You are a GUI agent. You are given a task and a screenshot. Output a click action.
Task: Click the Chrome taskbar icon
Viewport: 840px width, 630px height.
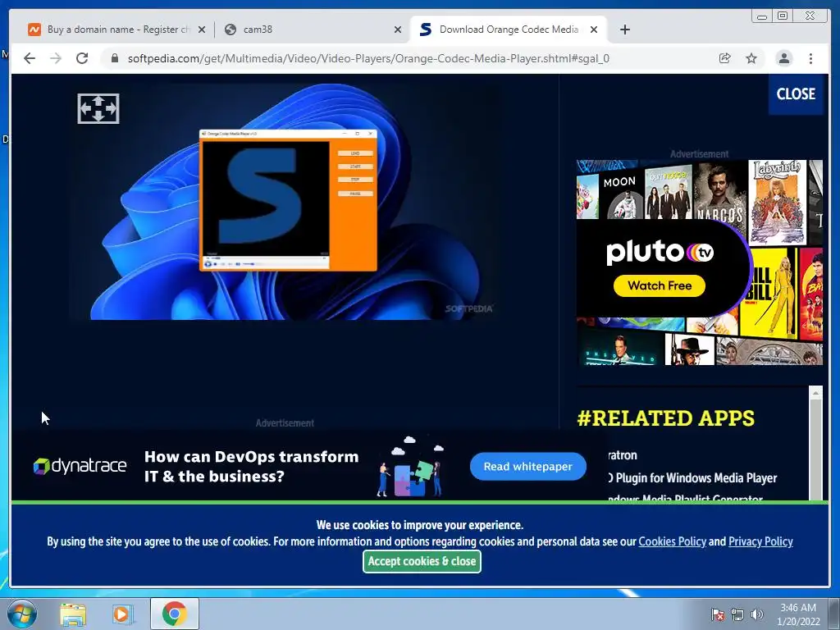click(x=174, y=614)
